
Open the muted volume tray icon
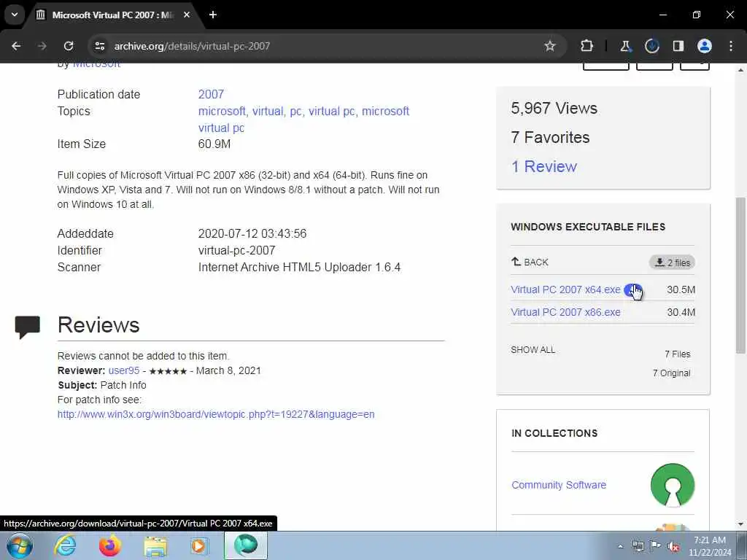673,546
